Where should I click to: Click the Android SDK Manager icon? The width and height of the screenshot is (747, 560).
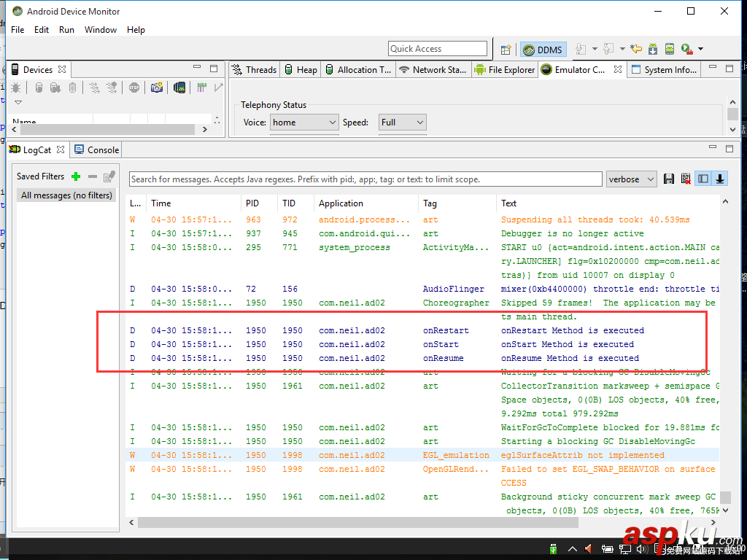pos(653,50)
